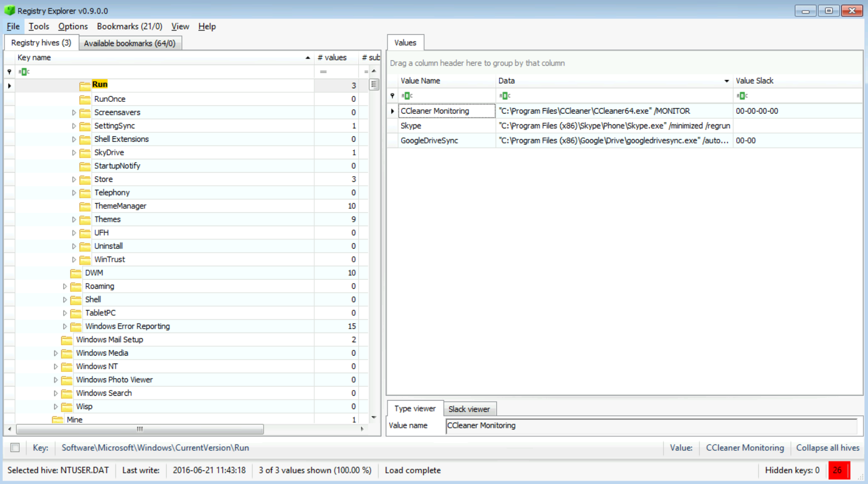Expand the Wisp key node

56,407
